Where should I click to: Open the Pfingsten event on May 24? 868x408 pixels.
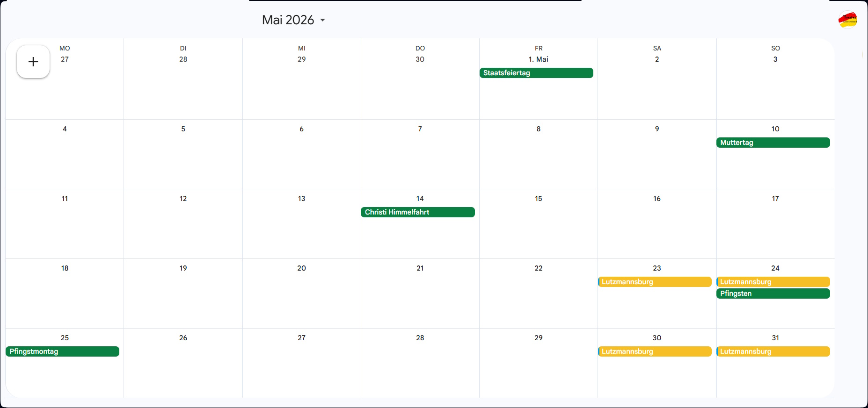tap(773, 293)
